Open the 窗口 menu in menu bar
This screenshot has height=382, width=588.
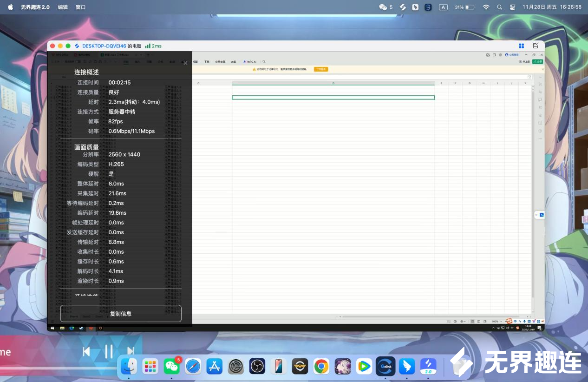(81, 7)
